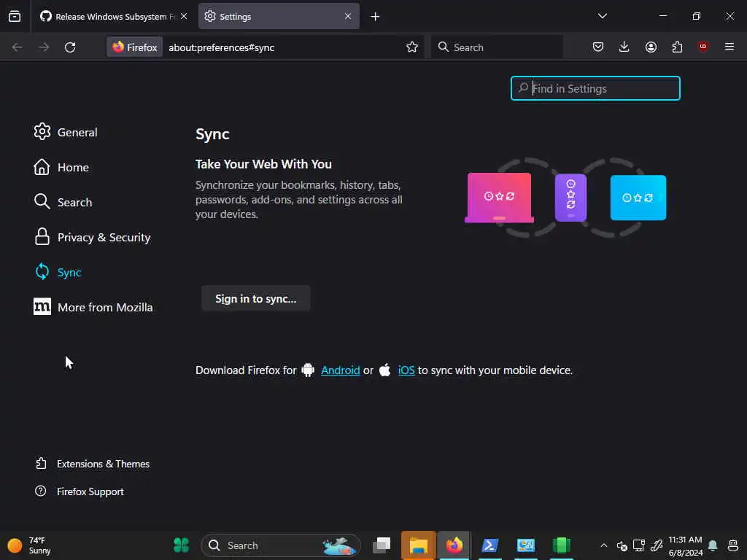Open Privacy & Security settings
This screenshot has height=560, width=747.
point(92,237)
